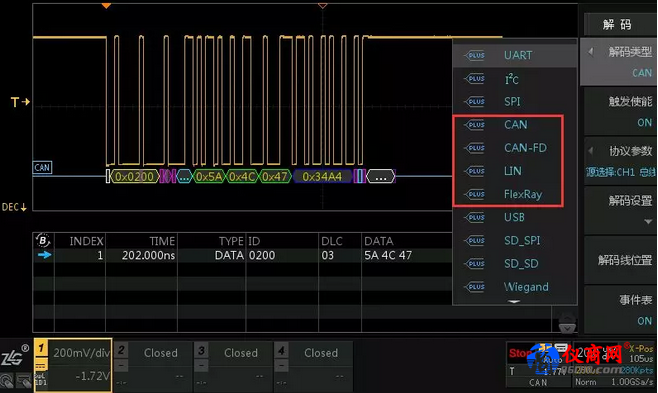Click the DEC decode line marker
The width and height of the screenshot is (658, 393).
pyautogui.click(x=14, y=207)
